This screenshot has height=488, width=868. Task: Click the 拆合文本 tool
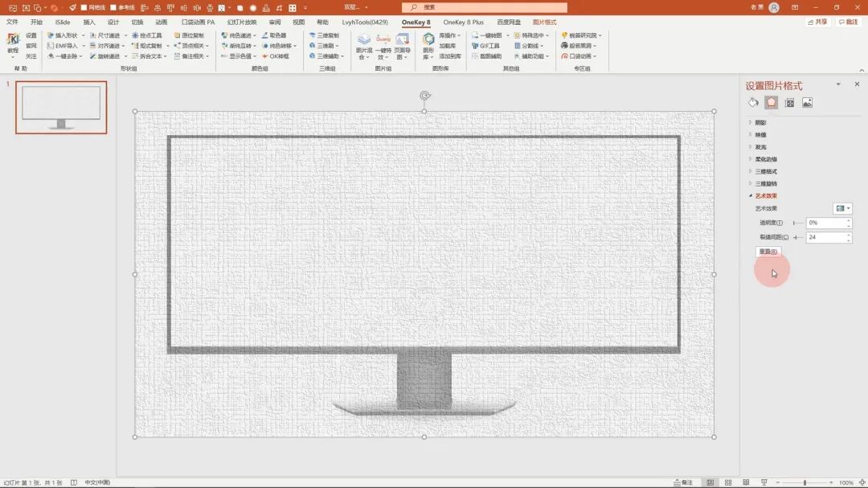coord(149,56)
